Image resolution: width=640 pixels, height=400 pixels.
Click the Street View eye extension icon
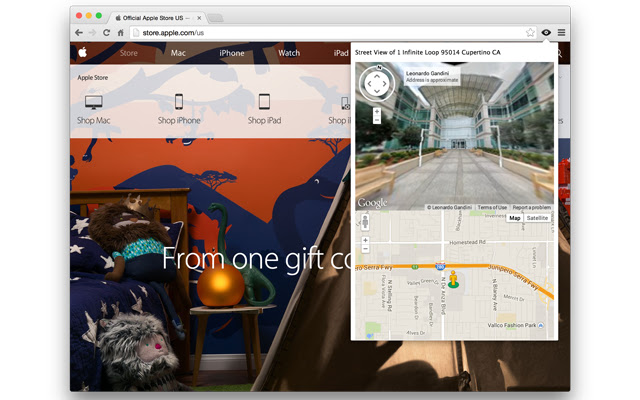pyautogui.click(x=546, y=33)
